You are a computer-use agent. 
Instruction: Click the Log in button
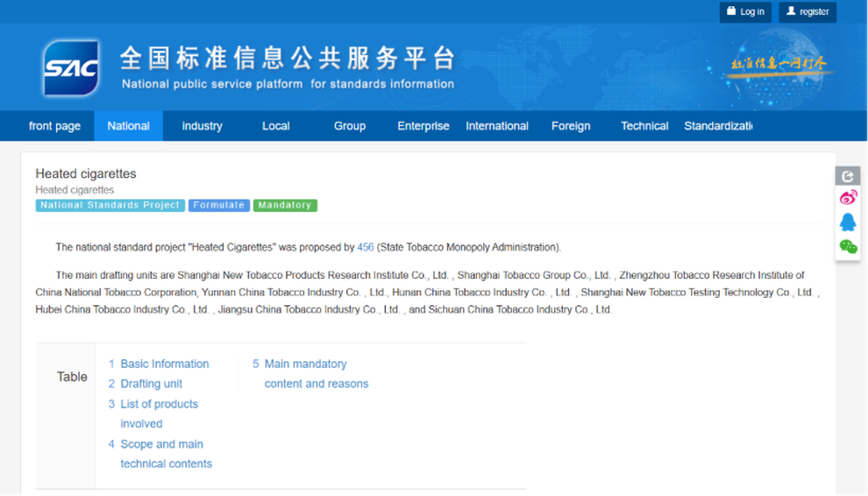click(745, 11)
